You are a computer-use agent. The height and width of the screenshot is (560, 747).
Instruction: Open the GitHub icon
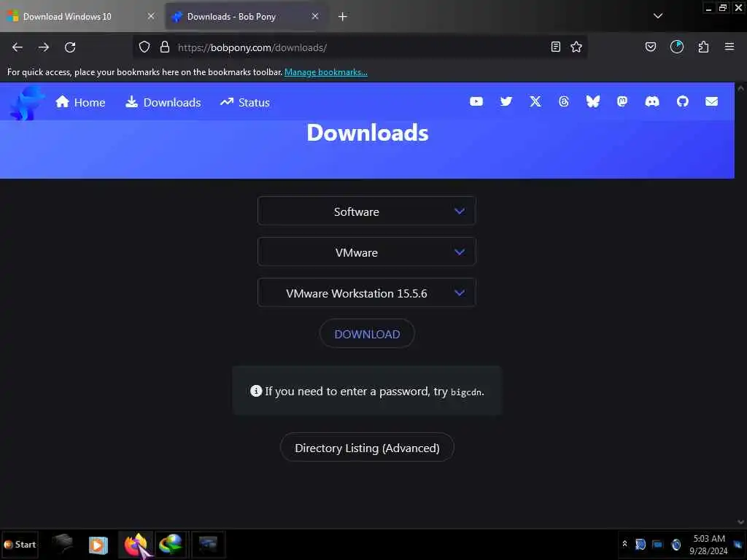(x=682, y=101)
